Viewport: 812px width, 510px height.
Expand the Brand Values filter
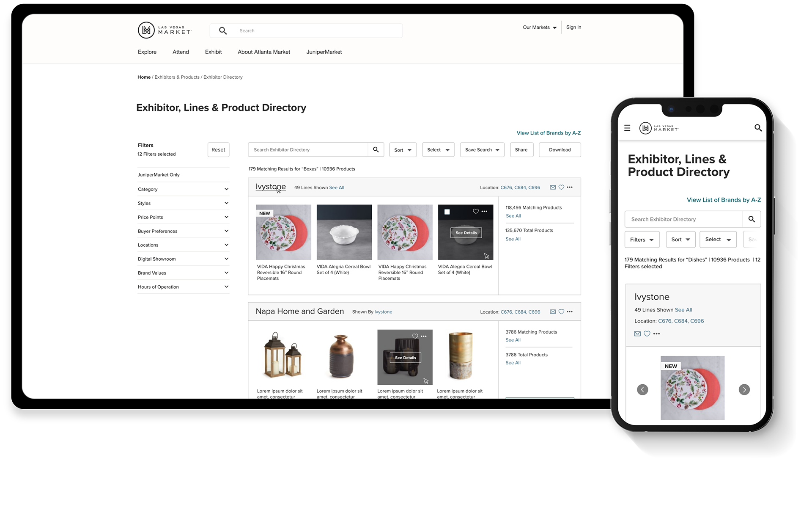pos(183,273)
